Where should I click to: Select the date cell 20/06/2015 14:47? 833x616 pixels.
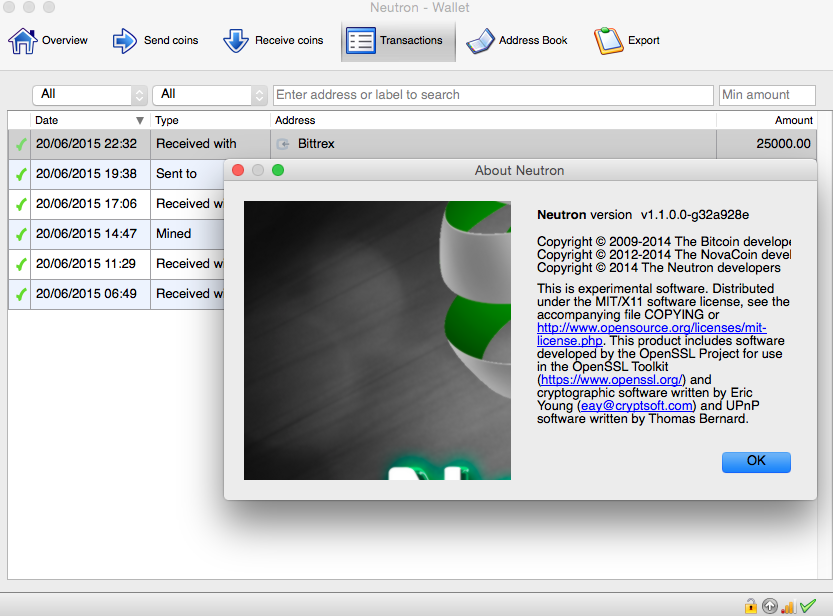pyautogui.click(x=90, y=234)
